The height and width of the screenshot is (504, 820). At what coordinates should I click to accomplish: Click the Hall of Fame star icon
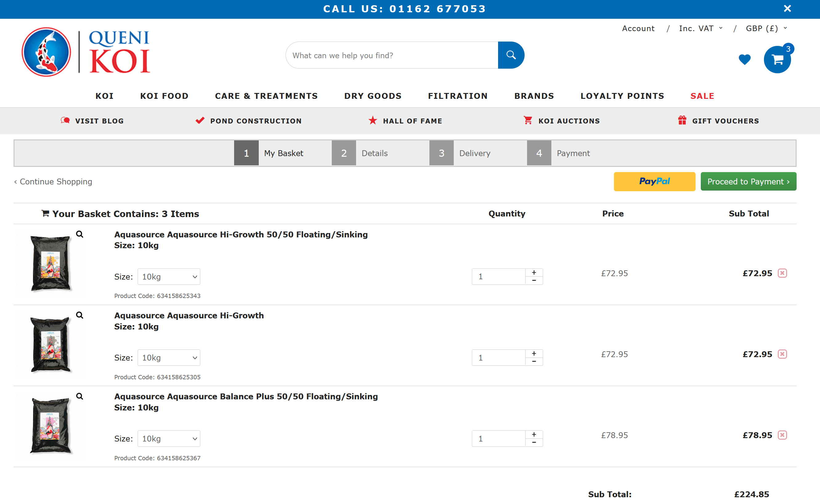tap(372, 120)
